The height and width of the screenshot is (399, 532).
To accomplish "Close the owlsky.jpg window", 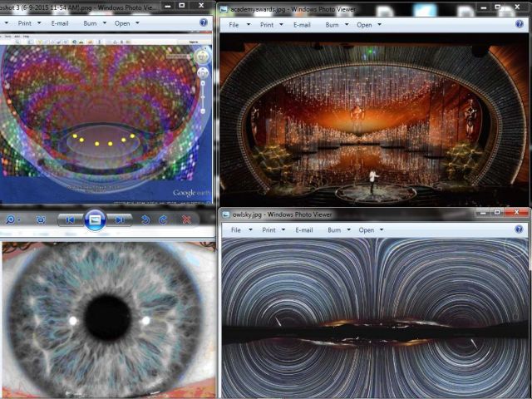I will [x=516, y=213].
